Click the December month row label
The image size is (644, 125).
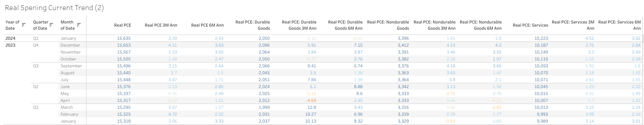click(70, 45)
